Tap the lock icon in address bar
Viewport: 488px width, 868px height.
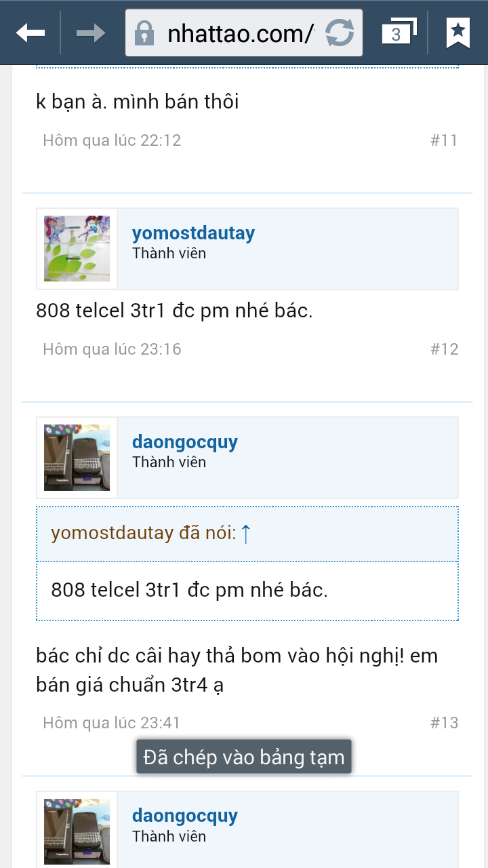pyautogui.click(x=144, y=33)
